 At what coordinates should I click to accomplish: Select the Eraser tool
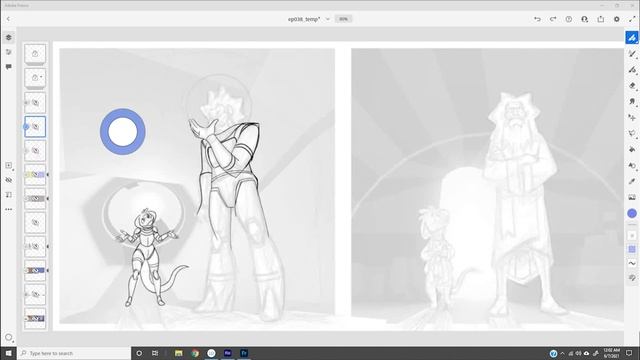click(x=632, y=86)
